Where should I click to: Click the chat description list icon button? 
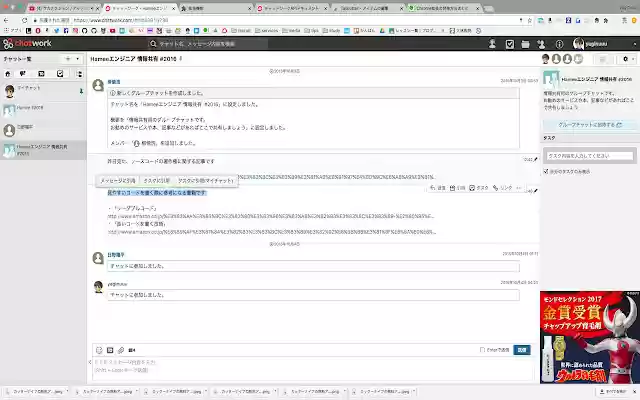(602, 59)
